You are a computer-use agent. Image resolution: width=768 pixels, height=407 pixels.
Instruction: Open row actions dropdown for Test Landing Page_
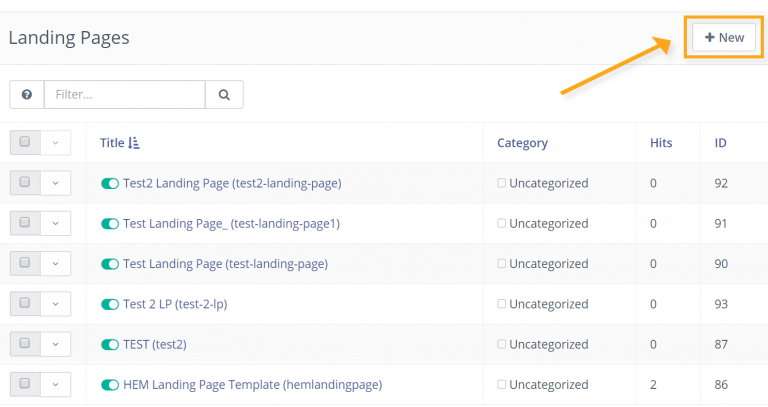55,223
